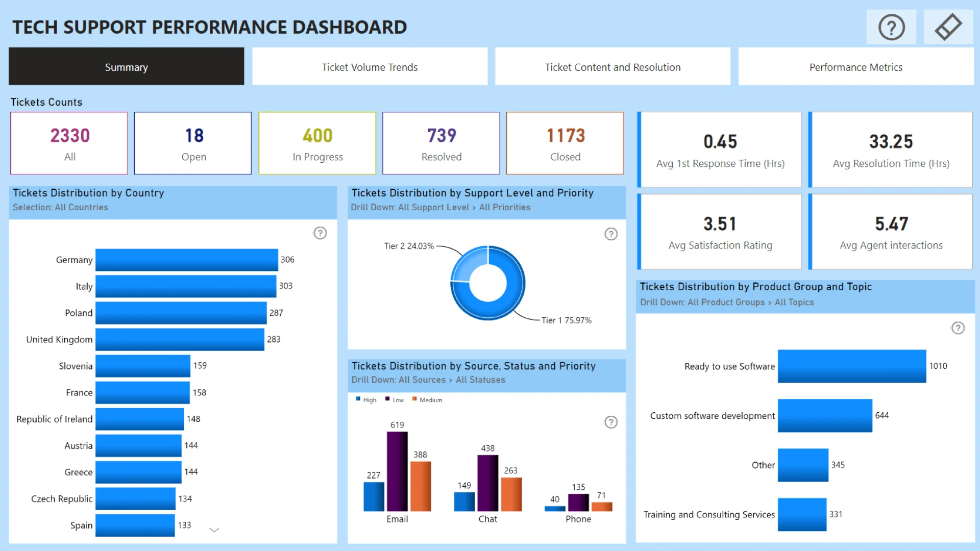Open help for the Product Group chart
Screen dimensions: 980x551
click(958, 328)
